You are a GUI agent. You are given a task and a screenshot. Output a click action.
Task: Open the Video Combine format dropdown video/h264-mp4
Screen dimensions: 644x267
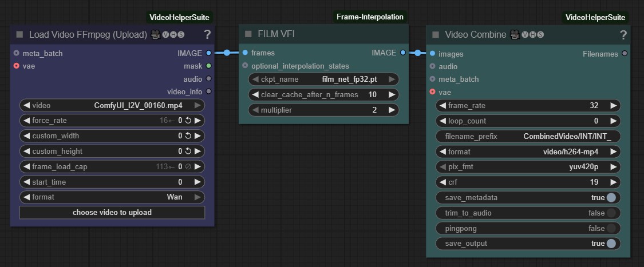click(x=528, y=152)
